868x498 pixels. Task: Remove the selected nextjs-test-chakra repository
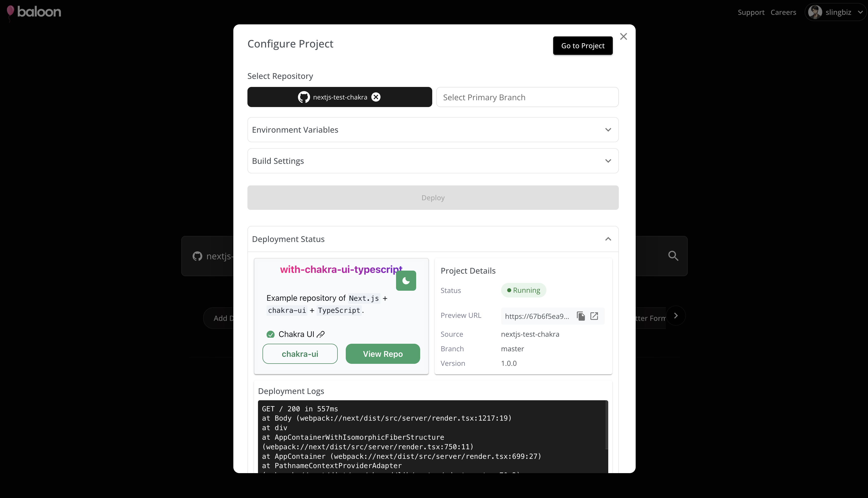pyautogui.click(x=376, y=97)
